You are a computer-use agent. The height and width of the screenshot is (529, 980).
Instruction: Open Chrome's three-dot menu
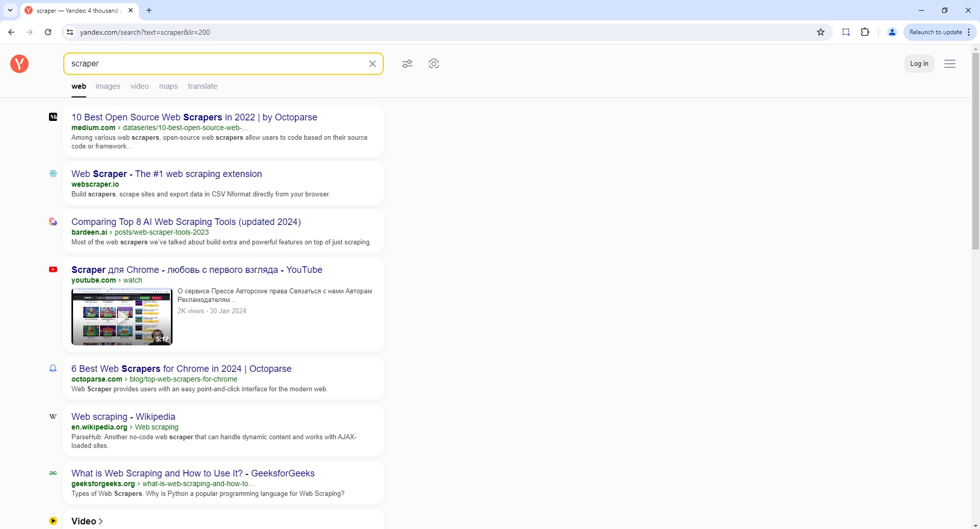pyautogui.click(x=969, y=32)
